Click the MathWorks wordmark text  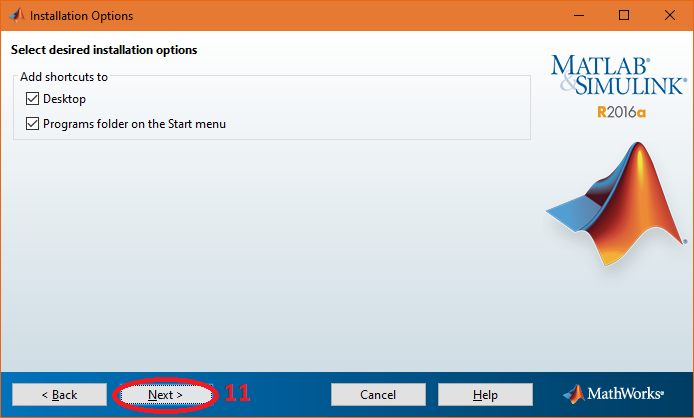pos(629,394)
